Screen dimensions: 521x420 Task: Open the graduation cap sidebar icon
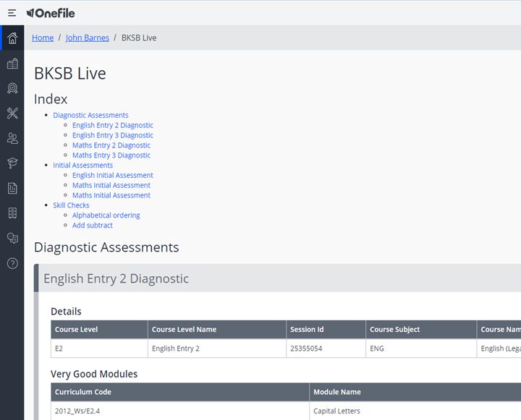(12, 163)
